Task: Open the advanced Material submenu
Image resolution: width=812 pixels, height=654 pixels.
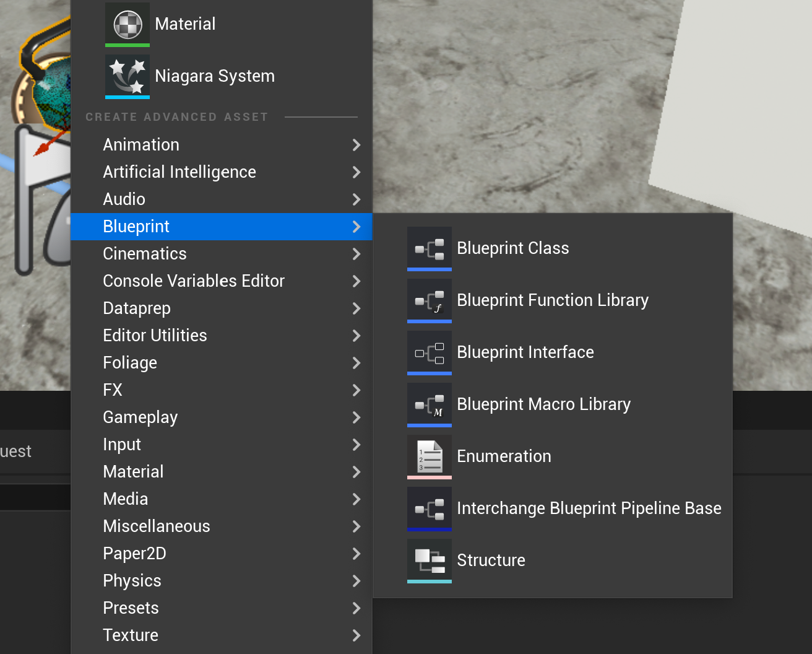Action: point(222,472)
